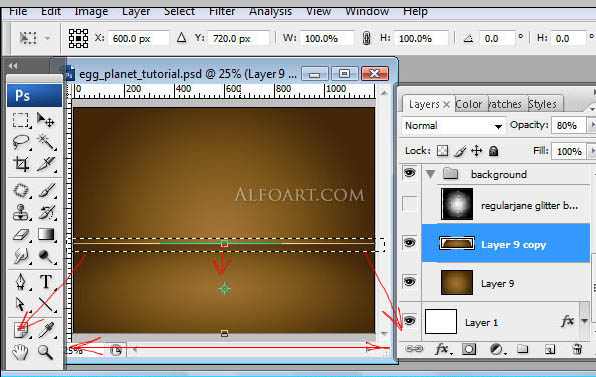Open the File menu
Viewport: 596px width, 377px height.
[x=18, y=11]
